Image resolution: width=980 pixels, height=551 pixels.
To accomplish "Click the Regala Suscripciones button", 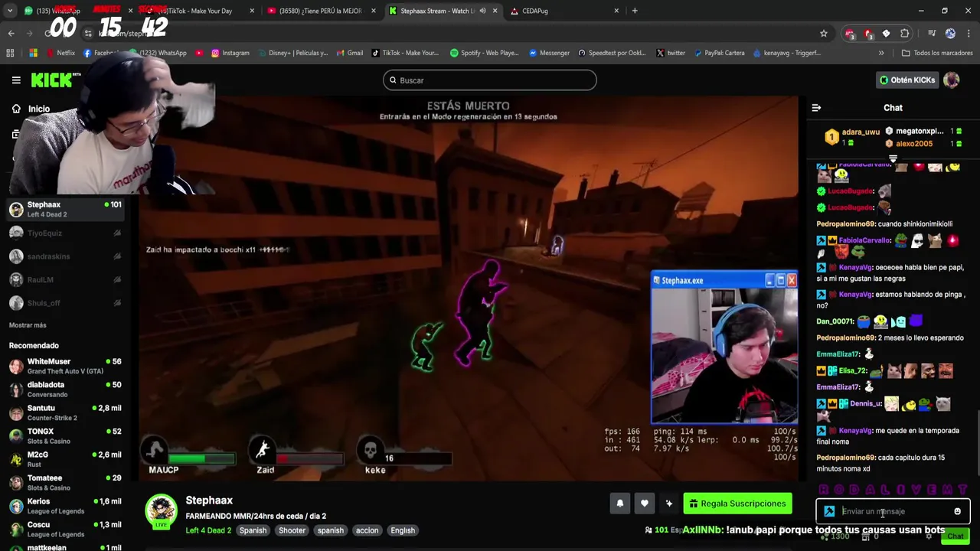I will pyautogui.click(x=737, y=504).
